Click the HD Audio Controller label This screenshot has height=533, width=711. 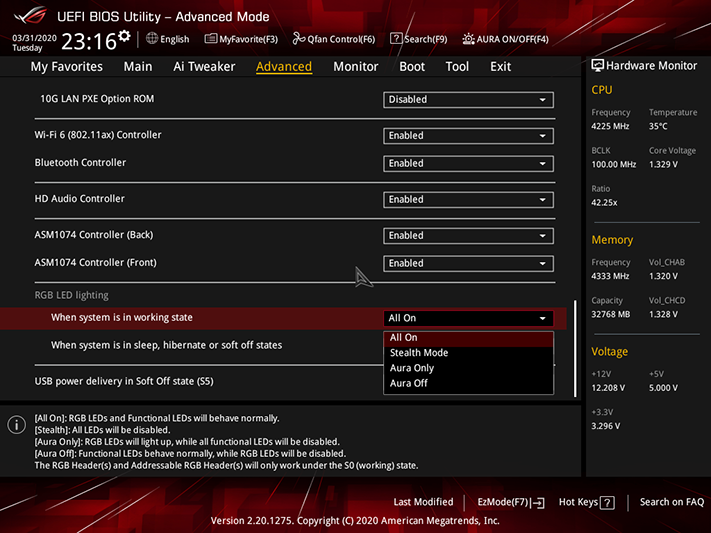point(79,199)
